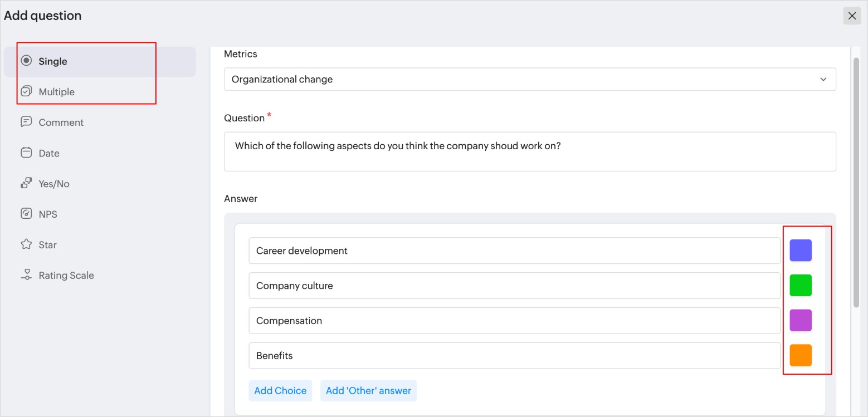
Task: Open the blue color swatch for Career development
Action: (x=800, y=251)
